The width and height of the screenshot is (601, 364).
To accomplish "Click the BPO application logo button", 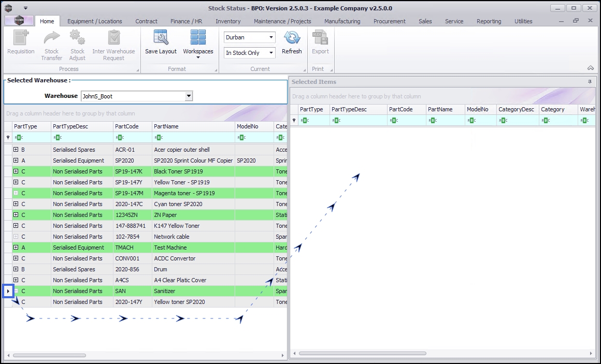I will [19, 21].
